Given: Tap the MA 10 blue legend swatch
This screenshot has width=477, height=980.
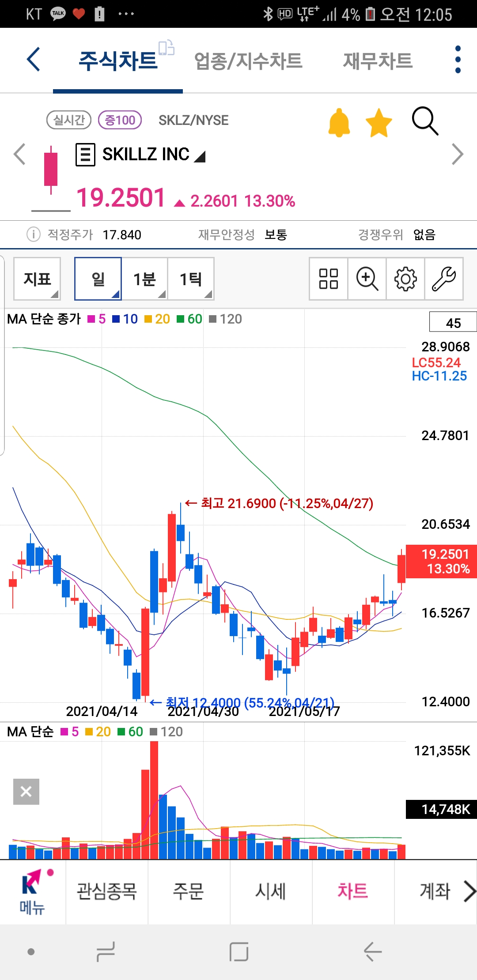Looking at the screenshot, I should click(x=116, y=319).
